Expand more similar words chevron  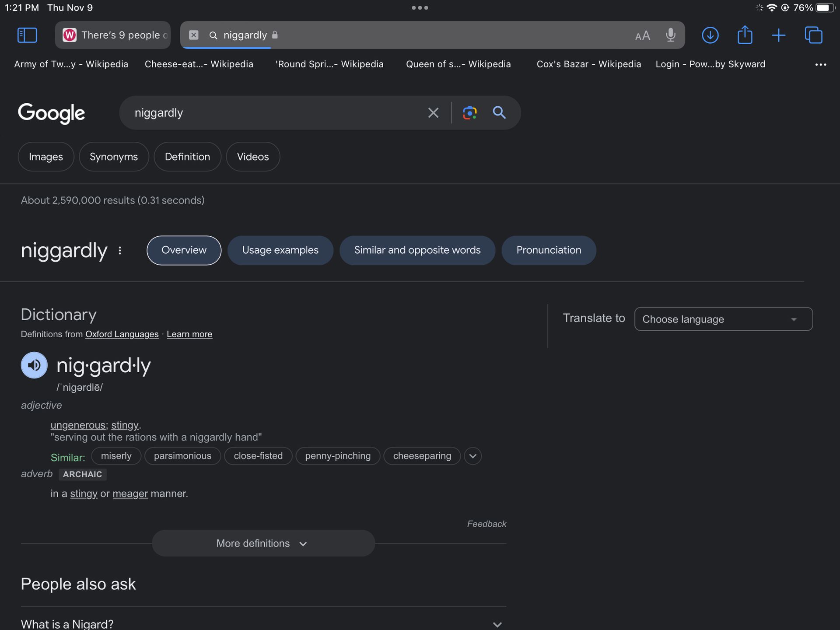[x=472, y=456]
